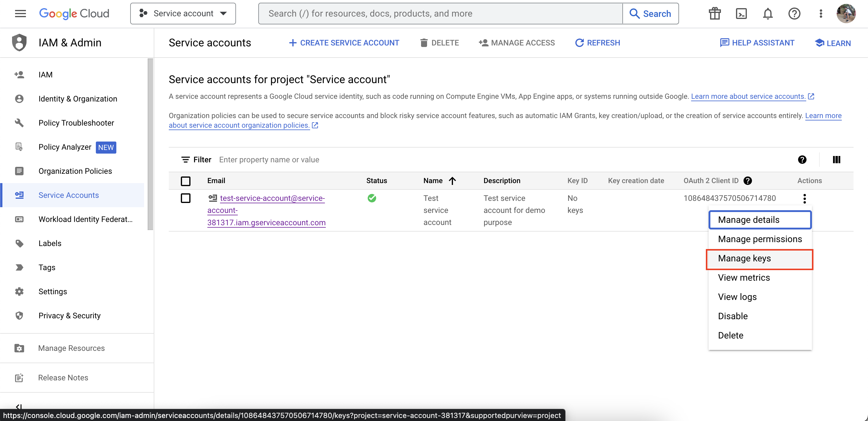Open Organization Policies page
Screen dimensions: 868x421
[x=72, y=171]
